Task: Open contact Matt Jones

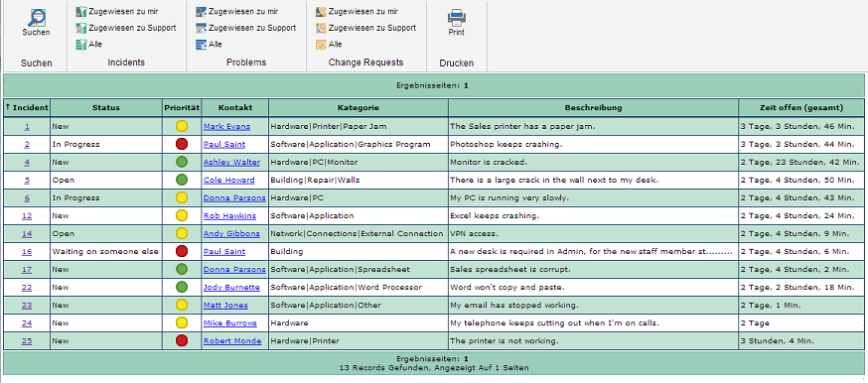Action: pos(225,305)
